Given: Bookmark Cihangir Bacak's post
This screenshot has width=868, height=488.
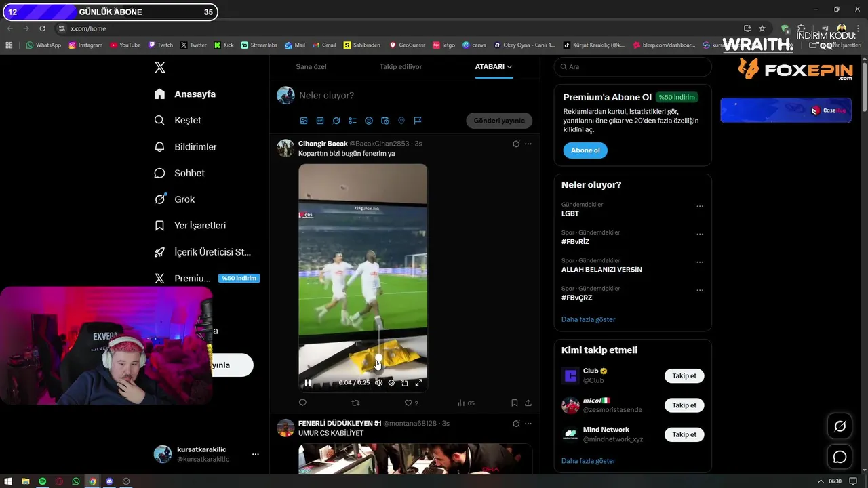Looking at the screenshot, I should 515,403.
